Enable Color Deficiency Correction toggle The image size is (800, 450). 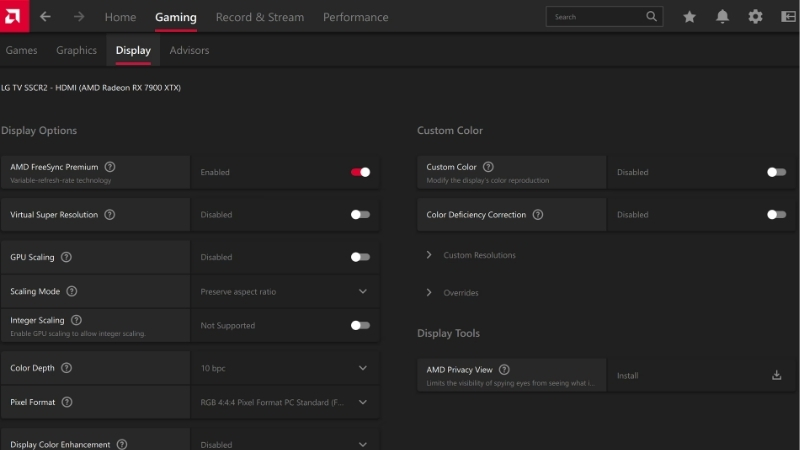tap(777, 215)
